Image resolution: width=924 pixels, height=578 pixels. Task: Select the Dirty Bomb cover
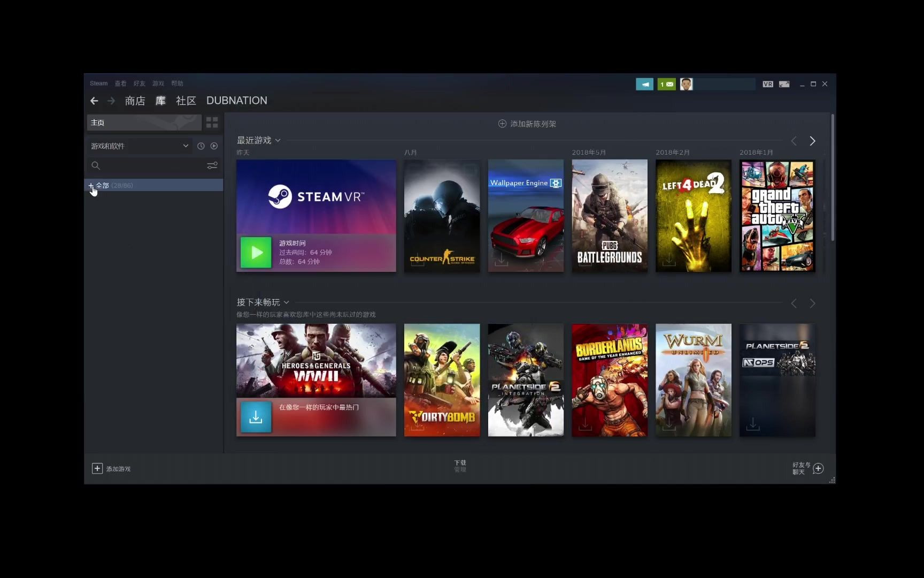[x=442, y=380]
